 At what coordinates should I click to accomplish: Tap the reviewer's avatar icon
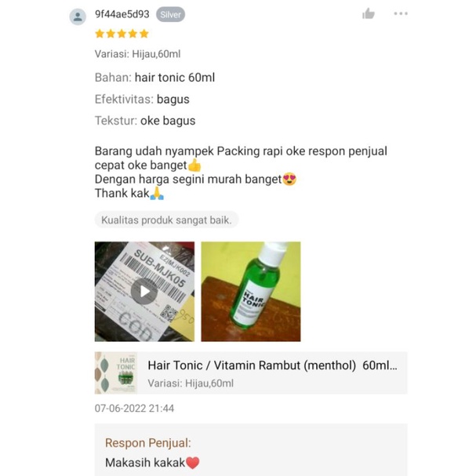78,16
